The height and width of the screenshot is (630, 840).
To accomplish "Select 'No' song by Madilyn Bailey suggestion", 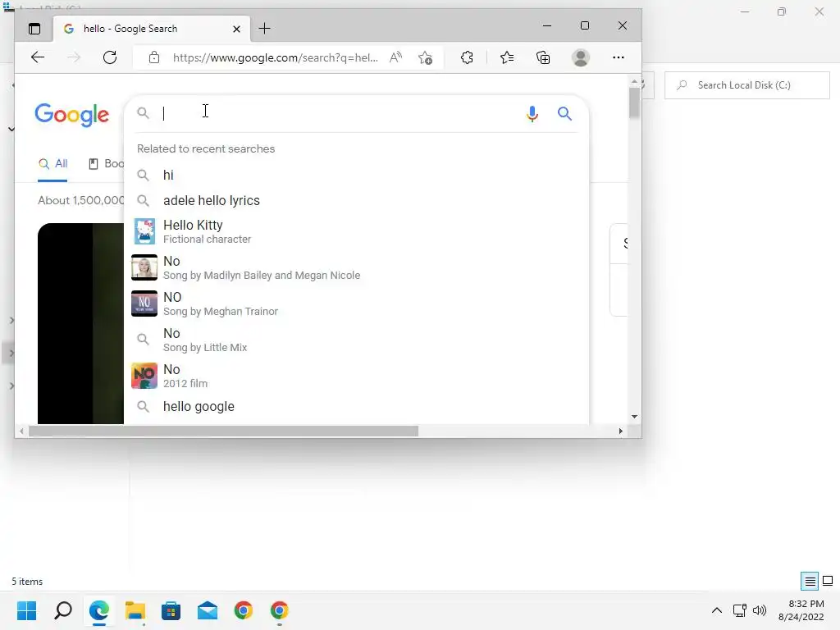I will 356,267.
